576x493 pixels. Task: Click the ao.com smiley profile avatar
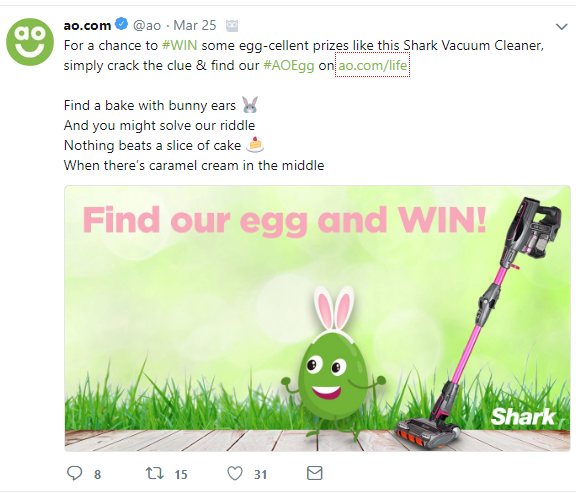30,42
